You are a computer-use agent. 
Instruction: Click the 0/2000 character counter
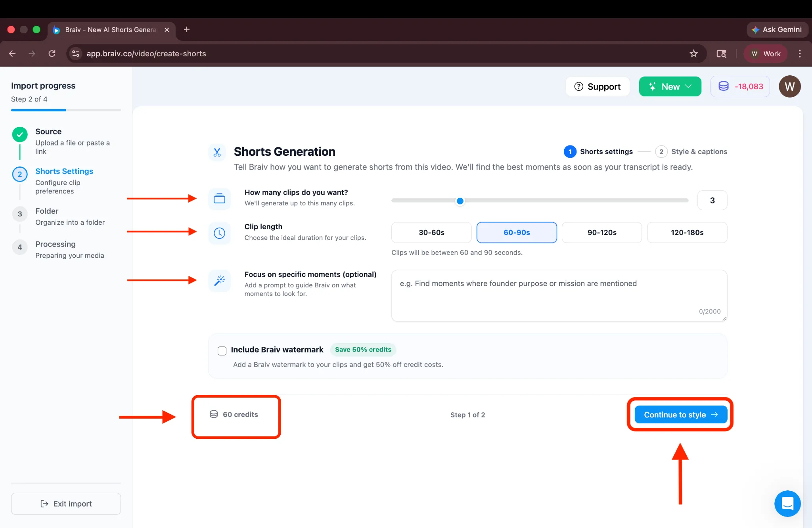pos(710,312)
